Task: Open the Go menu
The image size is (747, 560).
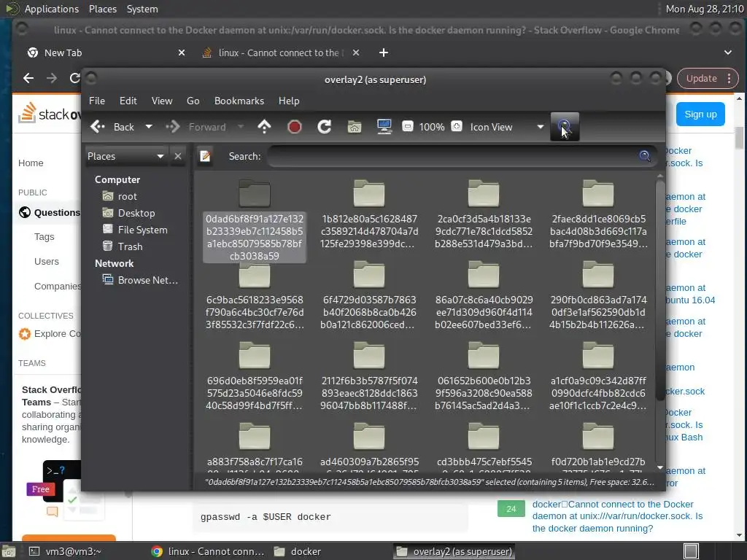Action: pyautogui.click(x=193, y=101)
